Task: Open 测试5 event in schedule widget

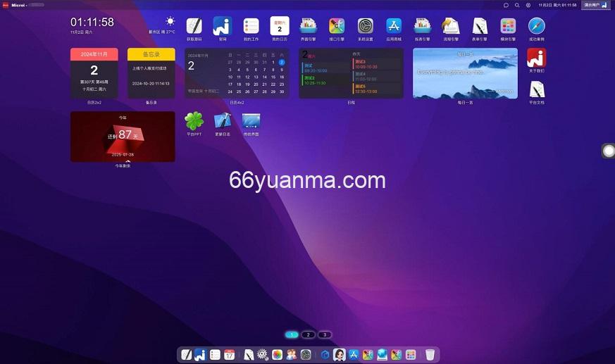Action: coord(376,89)
